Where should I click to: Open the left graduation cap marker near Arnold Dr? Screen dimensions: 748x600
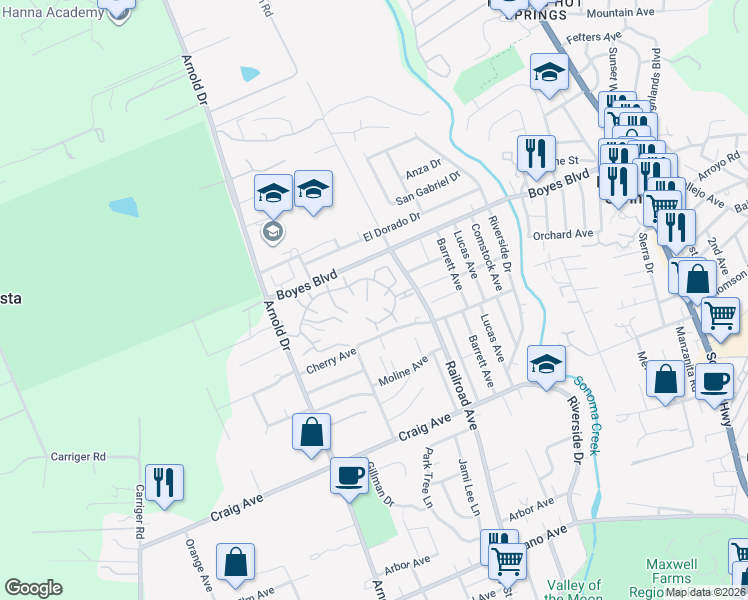click(273, 195)
